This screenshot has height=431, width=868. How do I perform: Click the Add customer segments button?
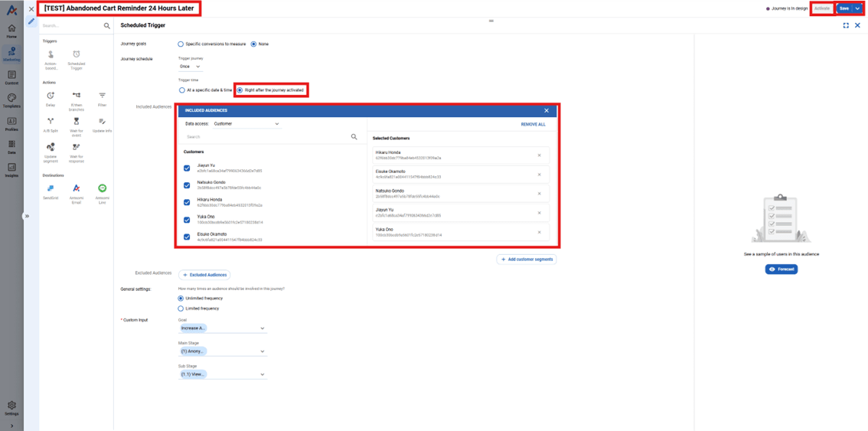pos(527,260)
